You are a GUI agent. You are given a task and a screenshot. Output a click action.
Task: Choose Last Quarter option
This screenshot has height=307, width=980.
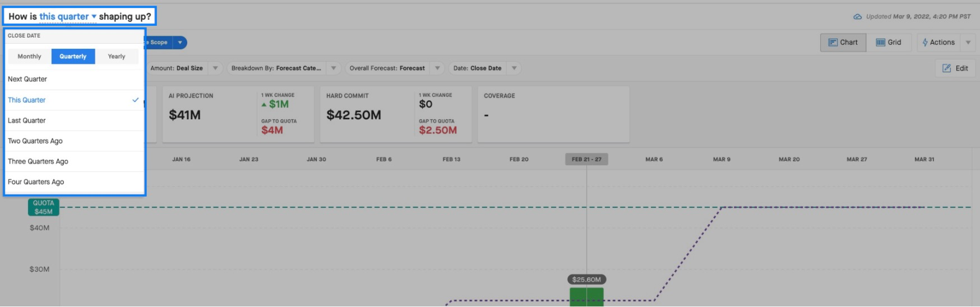pos(74,120)
